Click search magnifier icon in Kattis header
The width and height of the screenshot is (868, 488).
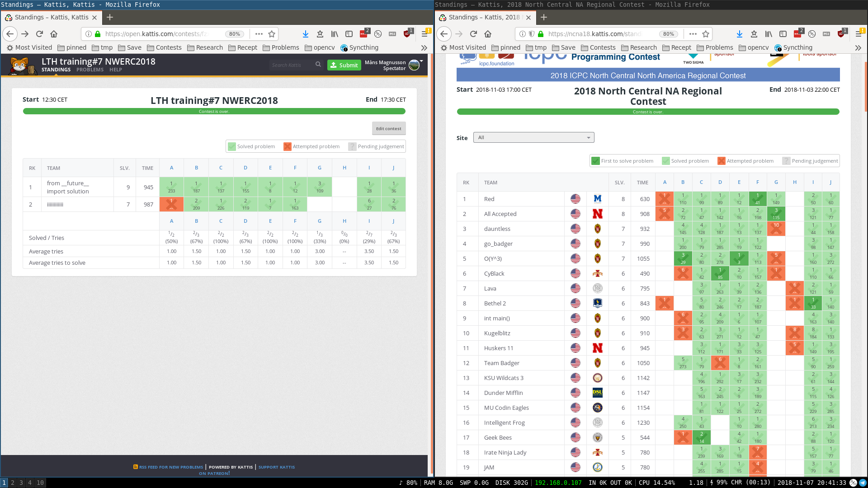318,65
